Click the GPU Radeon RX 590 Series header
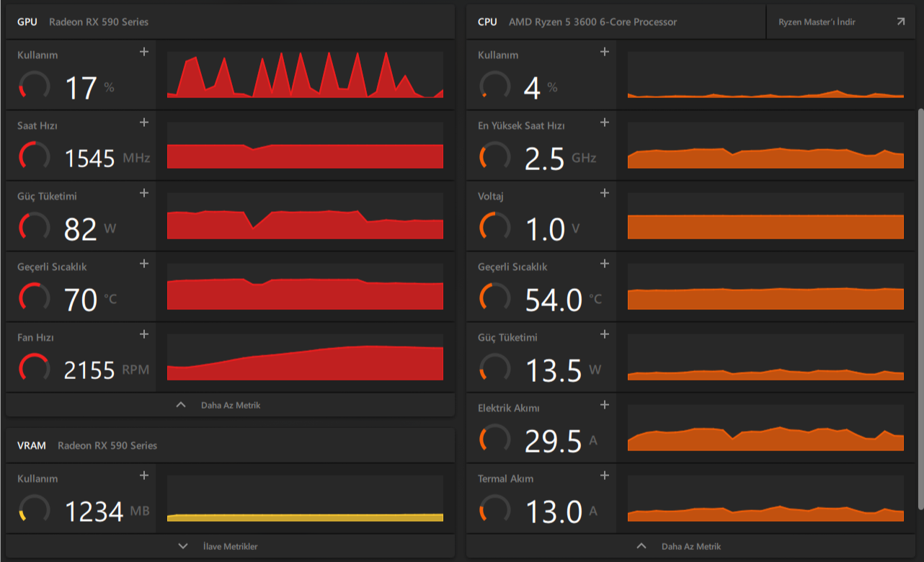This screenshot has width=924, height=562. (230, 22)
